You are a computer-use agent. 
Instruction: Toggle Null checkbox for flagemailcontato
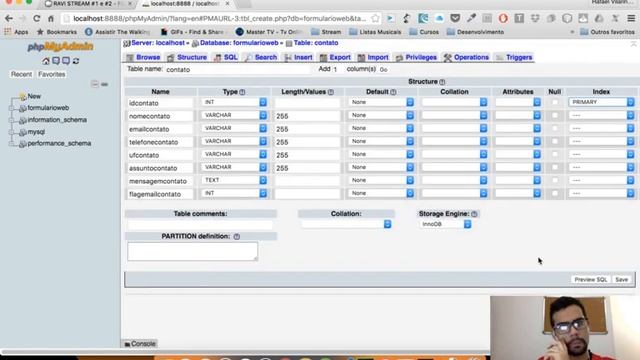[555, 193]
